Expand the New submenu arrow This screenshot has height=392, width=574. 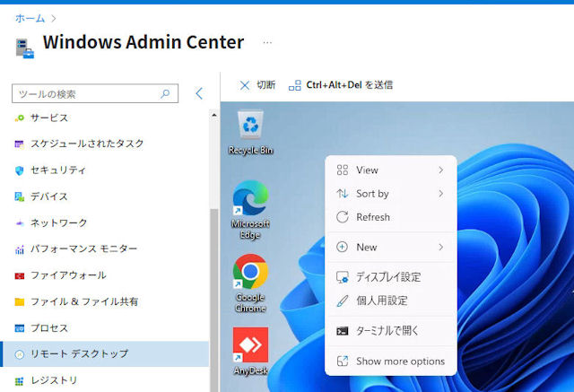tap(440, 247)
